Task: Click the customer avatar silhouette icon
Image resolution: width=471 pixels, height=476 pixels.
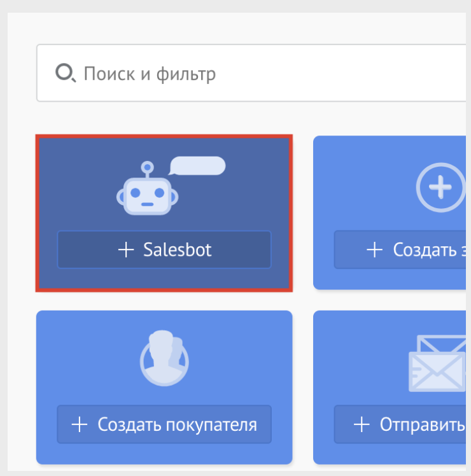Action: pyautogui.click(x=164, y=358)
